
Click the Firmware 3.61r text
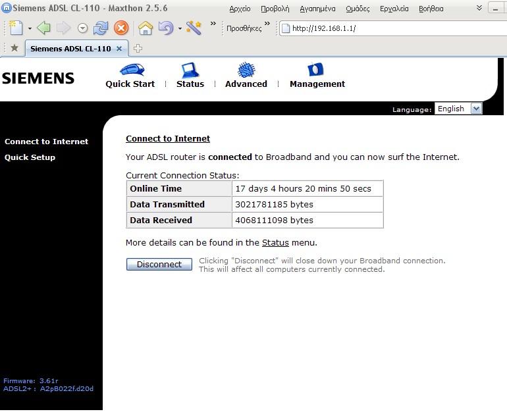pyautogui.click(x=31, y=381)
